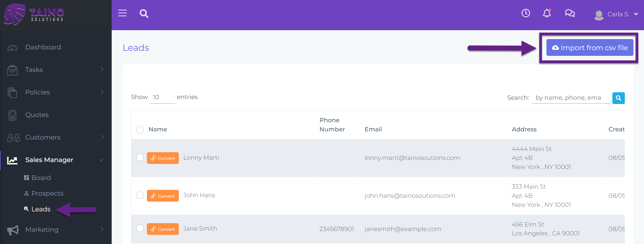Check the John Hans row checkbox

(140, 195)
